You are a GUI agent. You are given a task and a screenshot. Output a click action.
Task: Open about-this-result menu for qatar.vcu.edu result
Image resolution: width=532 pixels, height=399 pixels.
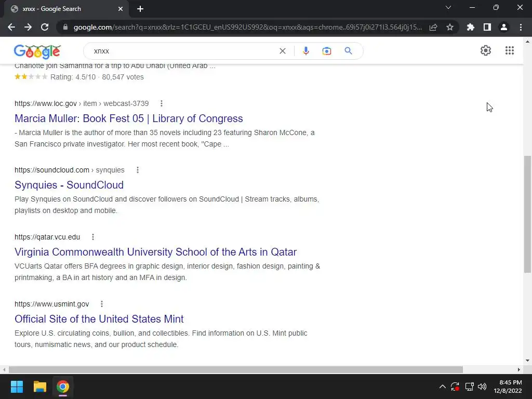93,237
